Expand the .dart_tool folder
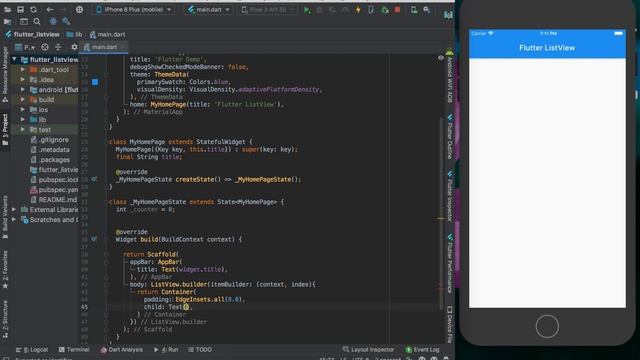 click(x=22, y=70)
